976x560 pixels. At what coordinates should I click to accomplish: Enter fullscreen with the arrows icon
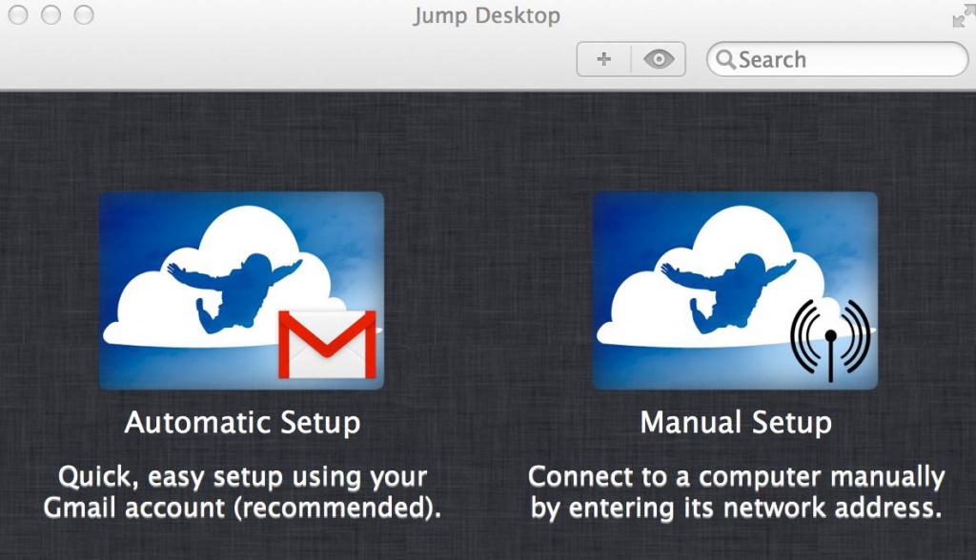coord(964,17)
